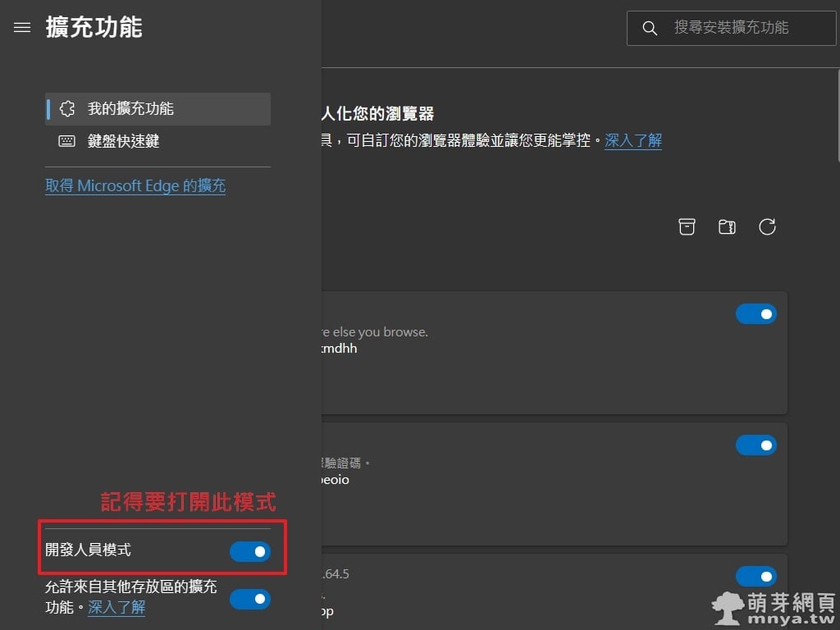Click the pack extension box icon
This screenshot has height=630, width=840.
[x=687, y=227]
